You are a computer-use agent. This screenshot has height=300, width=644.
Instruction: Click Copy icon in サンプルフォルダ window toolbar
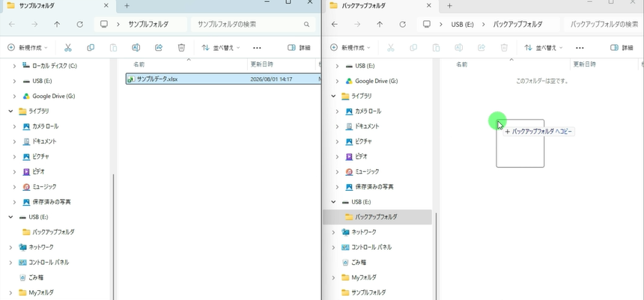coord(91,48)
